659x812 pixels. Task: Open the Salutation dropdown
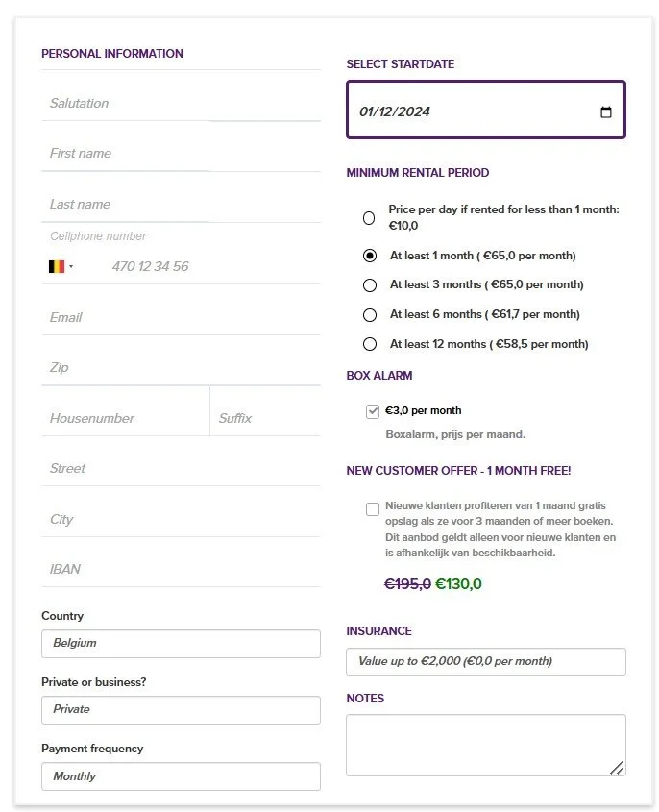point(182,103)
